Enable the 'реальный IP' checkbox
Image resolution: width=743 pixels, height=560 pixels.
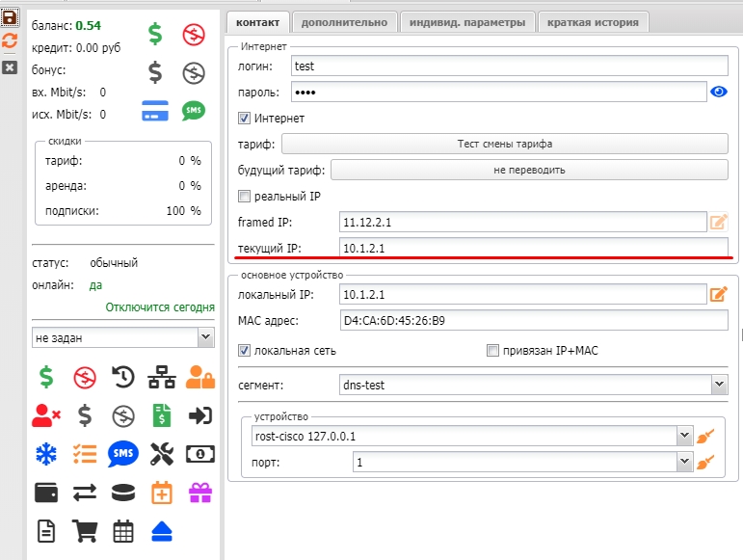point(245,197)
